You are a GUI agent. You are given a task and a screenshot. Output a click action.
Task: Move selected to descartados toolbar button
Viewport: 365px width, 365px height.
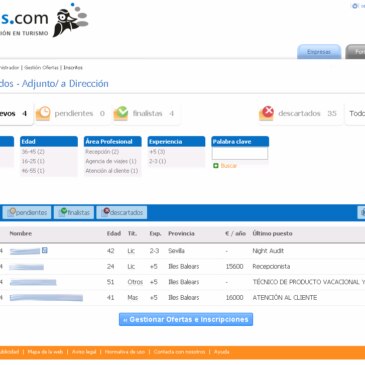point(122,212)
